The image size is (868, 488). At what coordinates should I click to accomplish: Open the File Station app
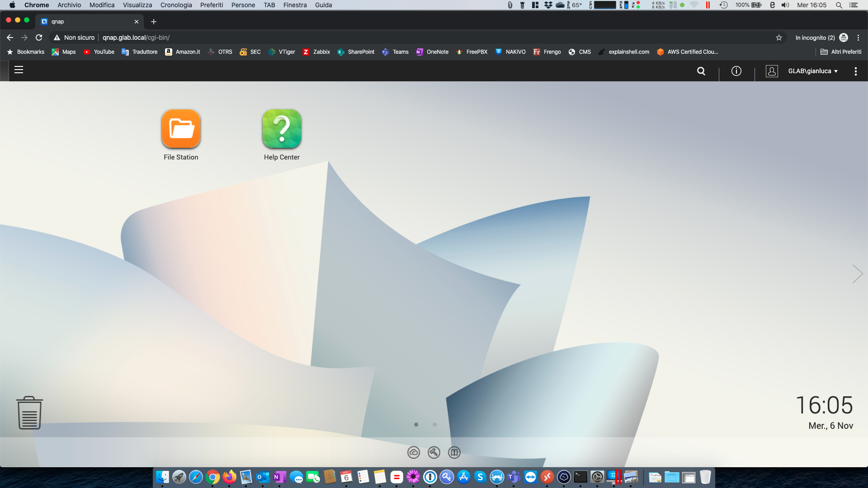click(x=181, y=129)
